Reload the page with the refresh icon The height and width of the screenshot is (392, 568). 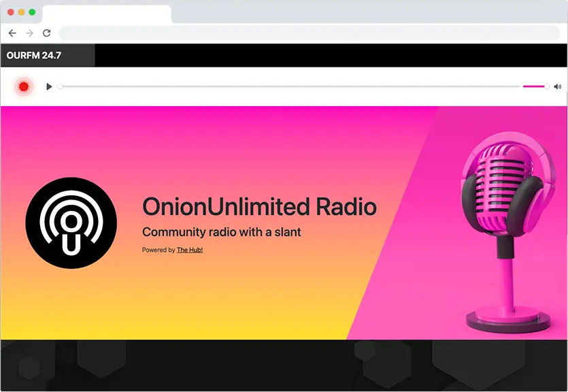click(x=46, y=33)
